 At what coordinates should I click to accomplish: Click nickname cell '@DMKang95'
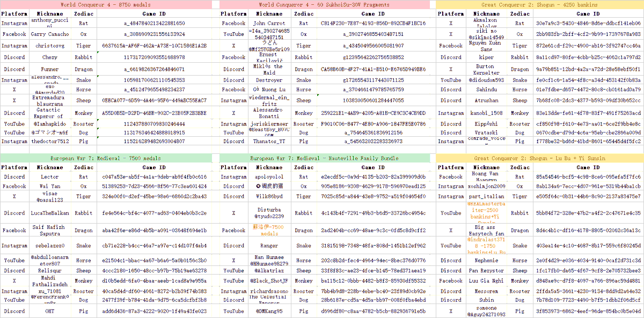(x=269, y=311)
